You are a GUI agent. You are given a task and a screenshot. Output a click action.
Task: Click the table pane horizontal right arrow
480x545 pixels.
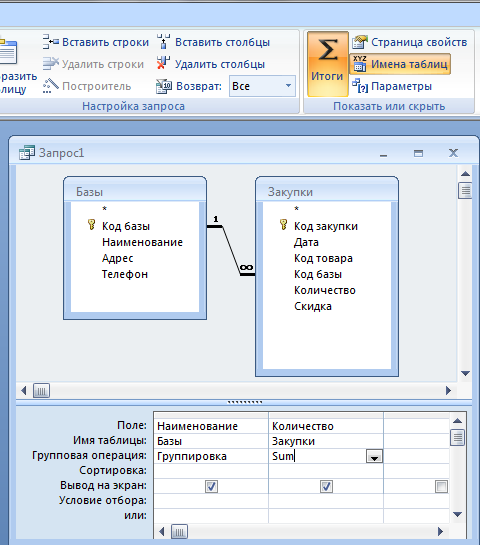tap(448, 391)
